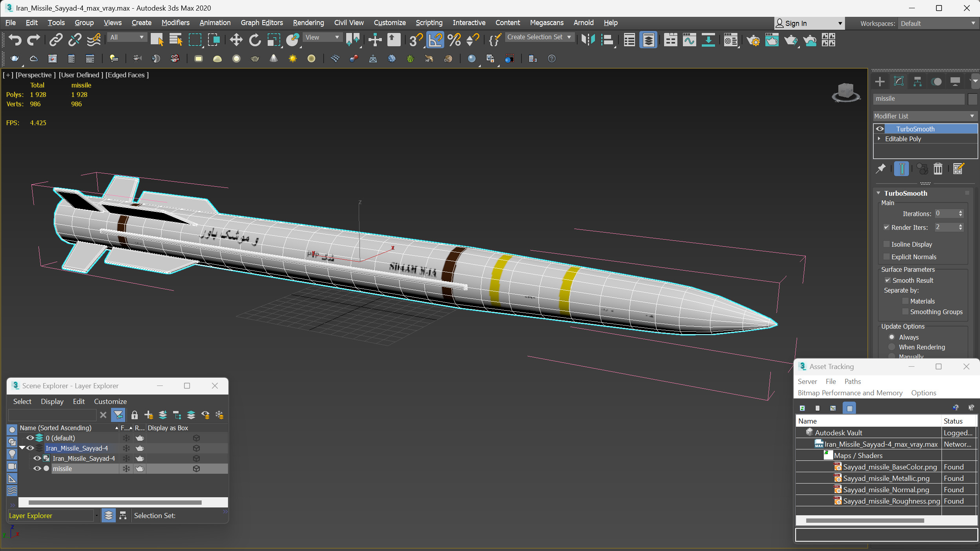980x551 pixels.
Task: Open the Material Editor icon
Action: pos(730,40)
